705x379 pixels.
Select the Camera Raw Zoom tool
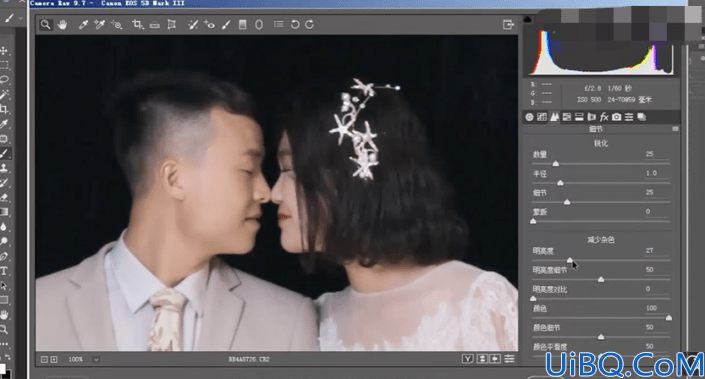tap(45, 25)
